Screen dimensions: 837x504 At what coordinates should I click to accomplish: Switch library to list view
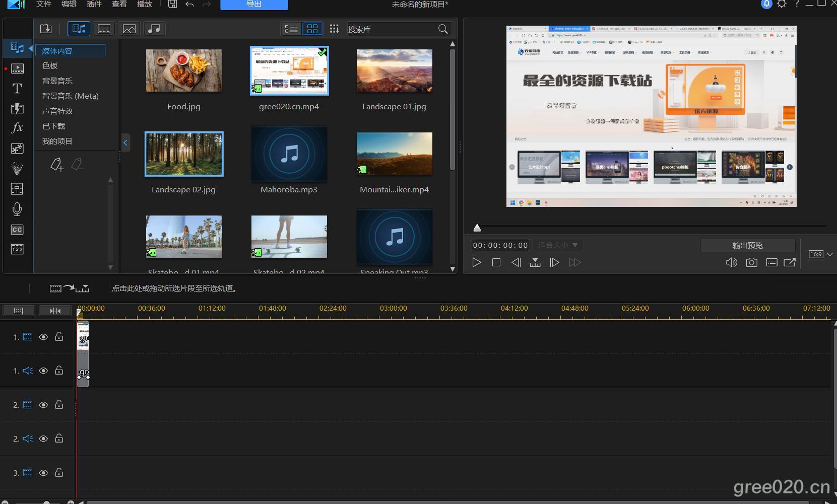[291, 29]
